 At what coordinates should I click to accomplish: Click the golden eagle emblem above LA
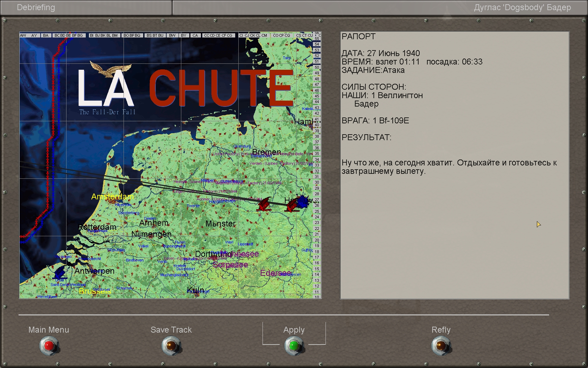click(110, 69)
